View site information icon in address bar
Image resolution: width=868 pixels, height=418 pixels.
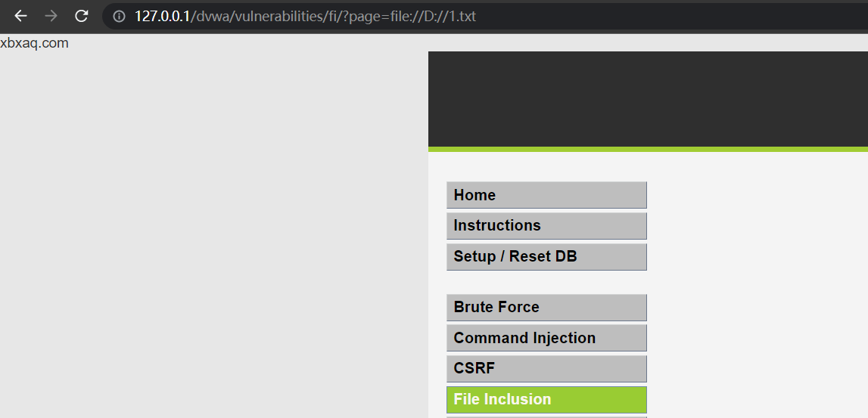pos(119,17)
